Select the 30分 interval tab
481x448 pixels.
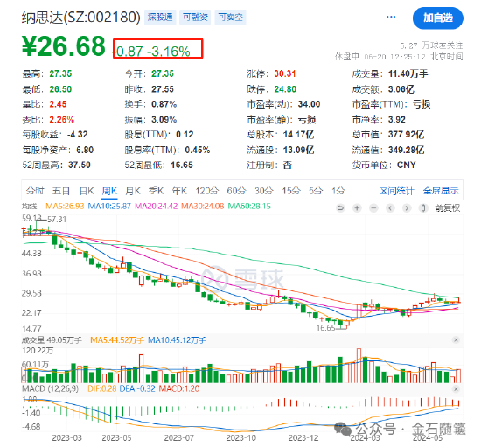click(264, 191)
